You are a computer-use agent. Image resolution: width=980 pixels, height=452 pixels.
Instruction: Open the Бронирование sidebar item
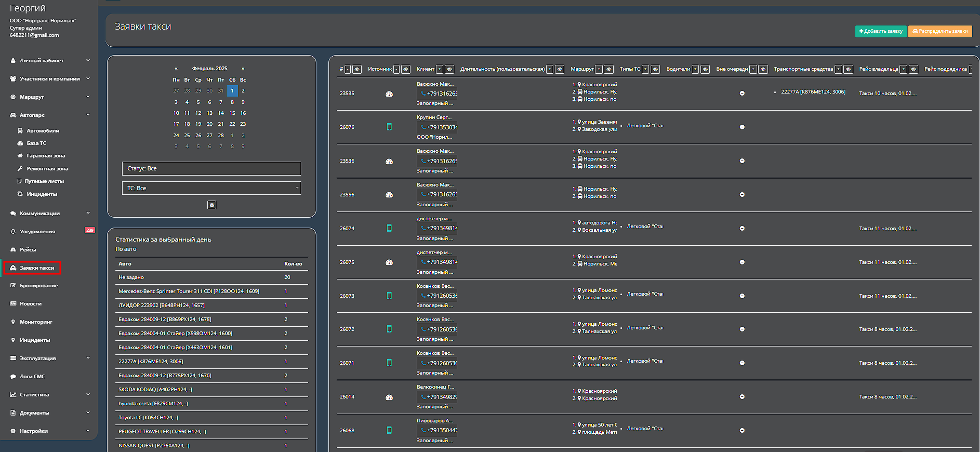click(38, 286)
